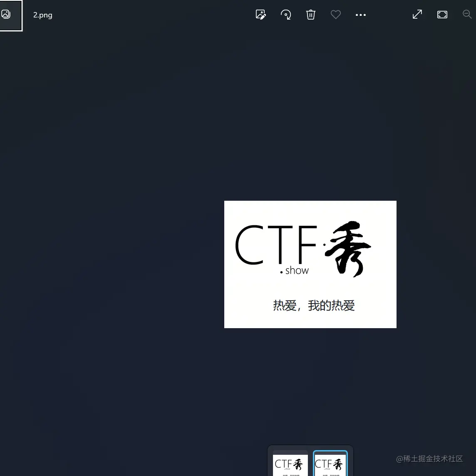
Task: Select the highlighted second filmstrip thumbnail
Action: tap(330, 464)
